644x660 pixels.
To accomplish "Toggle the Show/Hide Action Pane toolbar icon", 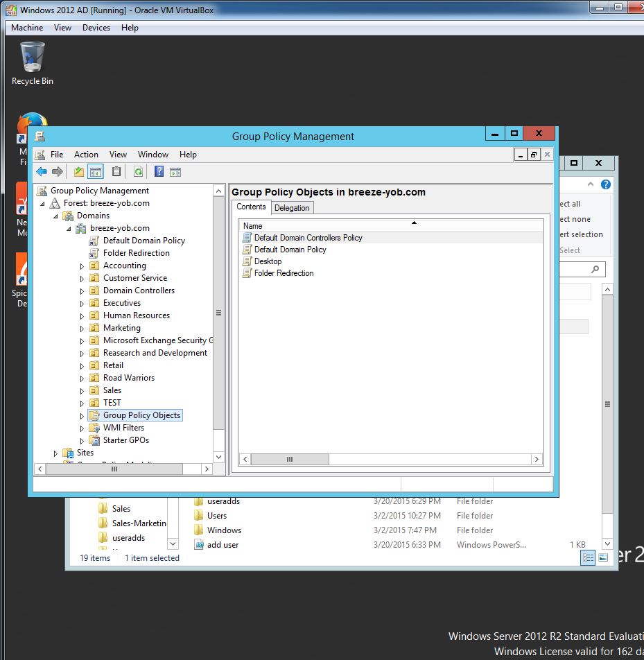I will (x=175, y=172).
